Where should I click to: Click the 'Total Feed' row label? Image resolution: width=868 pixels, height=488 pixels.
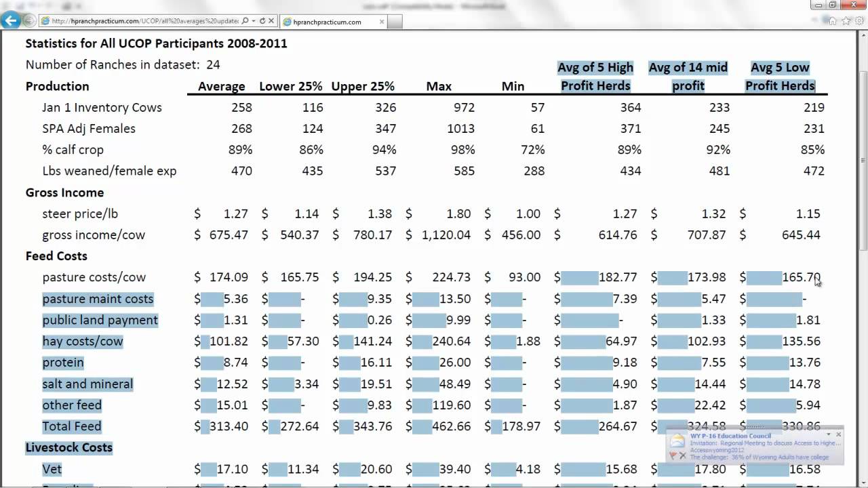click(72, 426)
